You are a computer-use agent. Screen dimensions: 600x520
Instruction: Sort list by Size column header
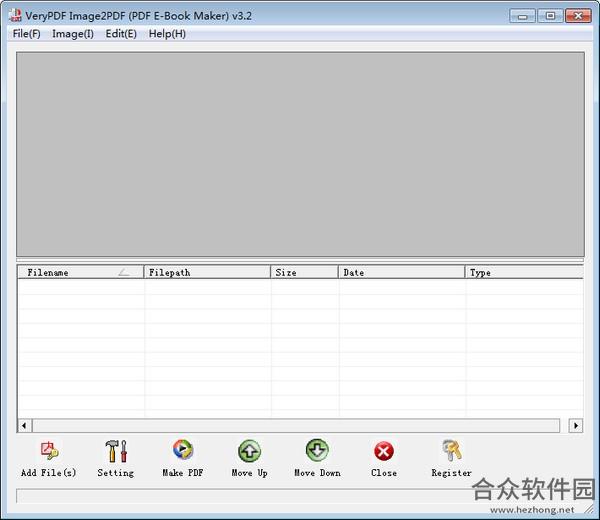(304, 272)
